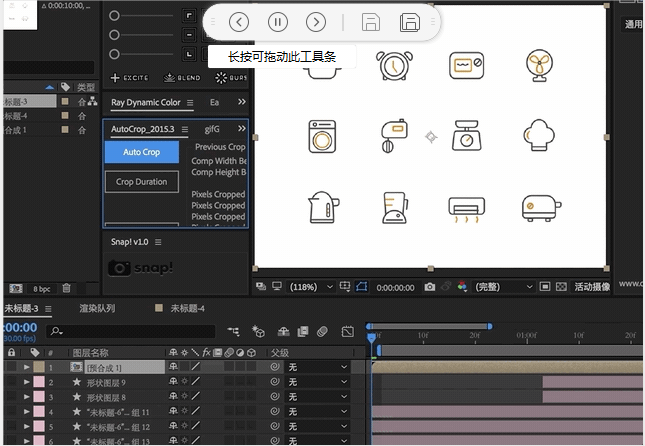The image size is (645, 446).
Task: Click the timeline layer search field
Action: coord(130,330)
